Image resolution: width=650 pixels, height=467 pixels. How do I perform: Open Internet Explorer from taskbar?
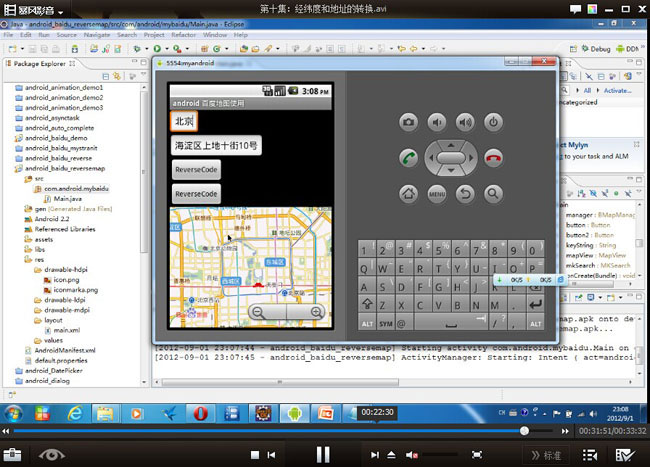coord(75,413)
